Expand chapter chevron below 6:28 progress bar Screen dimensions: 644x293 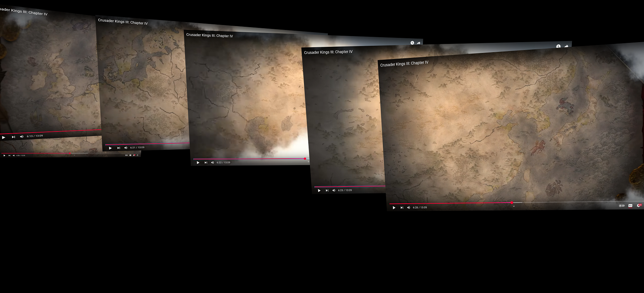tap(514, 206)
